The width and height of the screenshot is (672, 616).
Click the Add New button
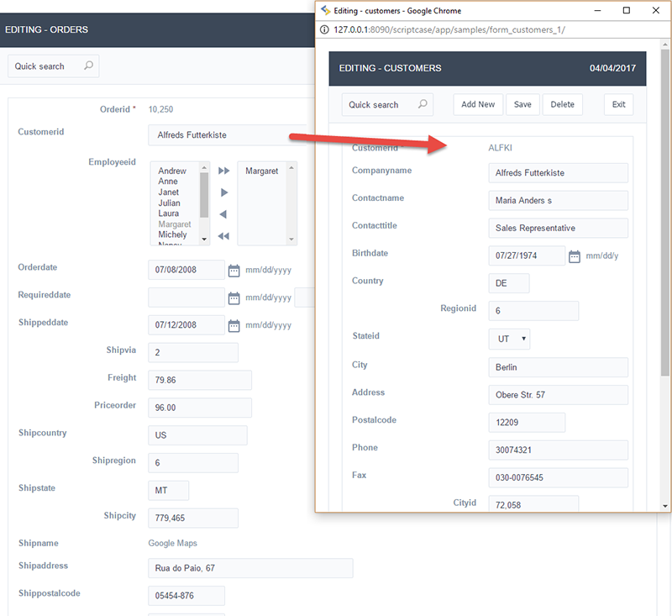[478, 104]
